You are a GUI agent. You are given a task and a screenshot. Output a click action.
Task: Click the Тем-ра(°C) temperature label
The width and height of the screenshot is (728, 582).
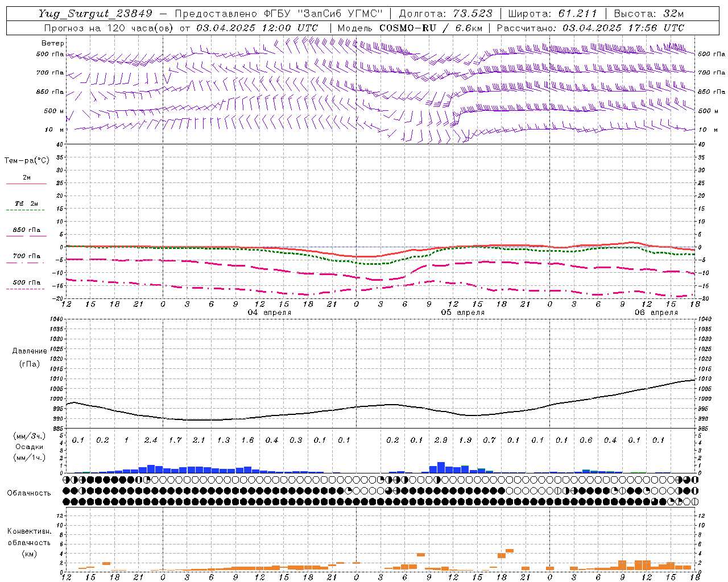tap(27, 161)
